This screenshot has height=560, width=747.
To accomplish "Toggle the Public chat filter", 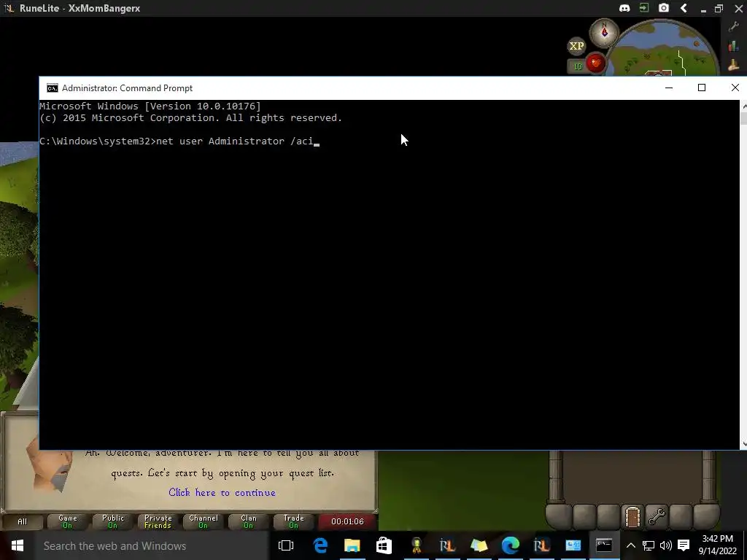I will (113, 521).
